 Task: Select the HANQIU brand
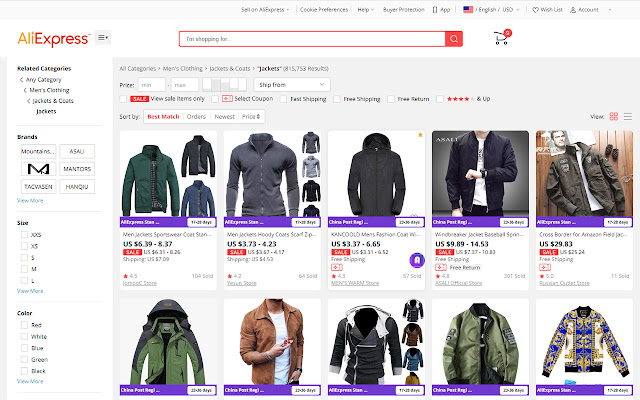coord(77,187)
